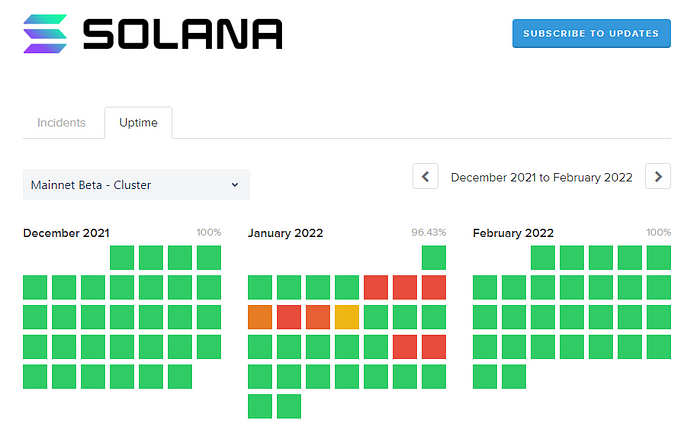Image resolution: width=700 pixels, height=433 pixels.
Task: Select the January 11, 2022 orange-red square
Action: [x=318, y=317]
